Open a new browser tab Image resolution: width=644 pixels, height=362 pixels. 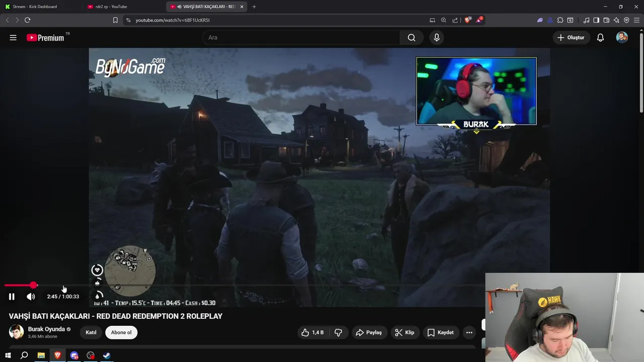pyautogui.click(x=254, y=7)
